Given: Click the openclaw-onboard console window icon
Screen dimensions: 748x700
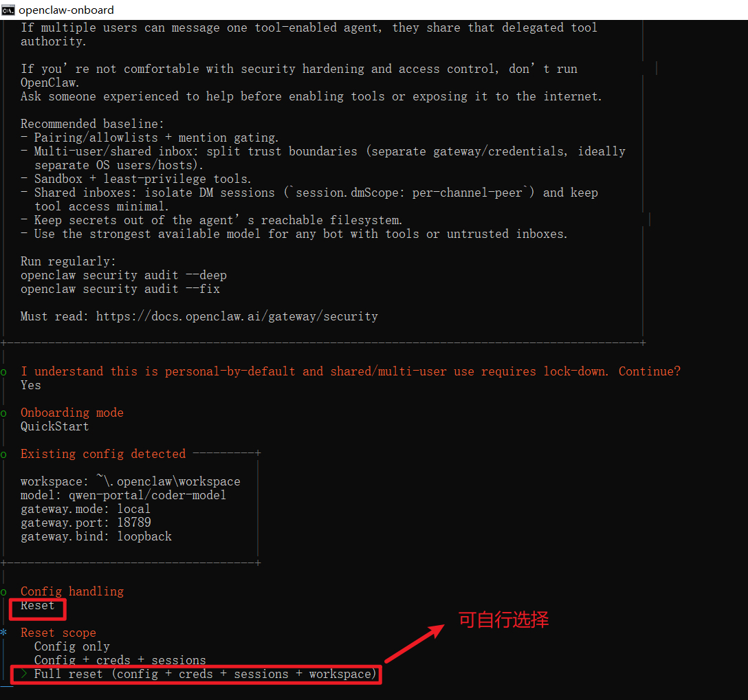Looking at the screenshot, I should (x=8, y=10).
